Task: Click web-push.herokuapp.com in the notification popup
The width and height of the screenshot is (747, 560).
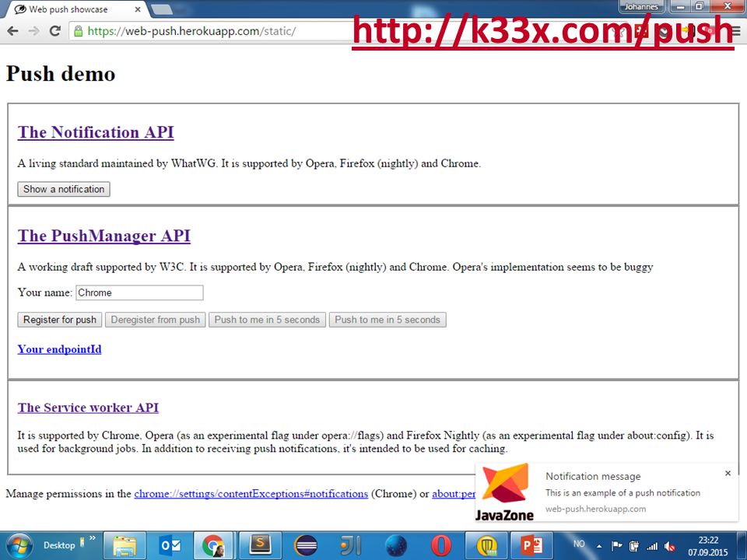Action: (596, 509)
